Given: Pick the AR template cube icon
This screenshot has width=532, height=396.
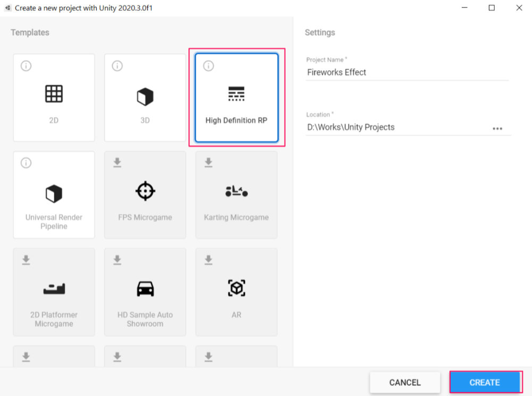Looking at the screenshot, I should tap(236, 288).
